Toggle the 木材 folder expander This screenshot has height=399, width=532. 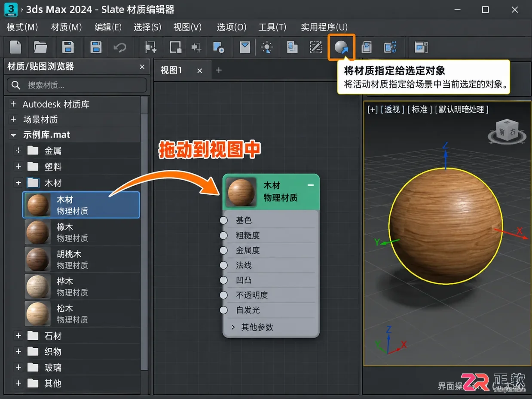18,183
